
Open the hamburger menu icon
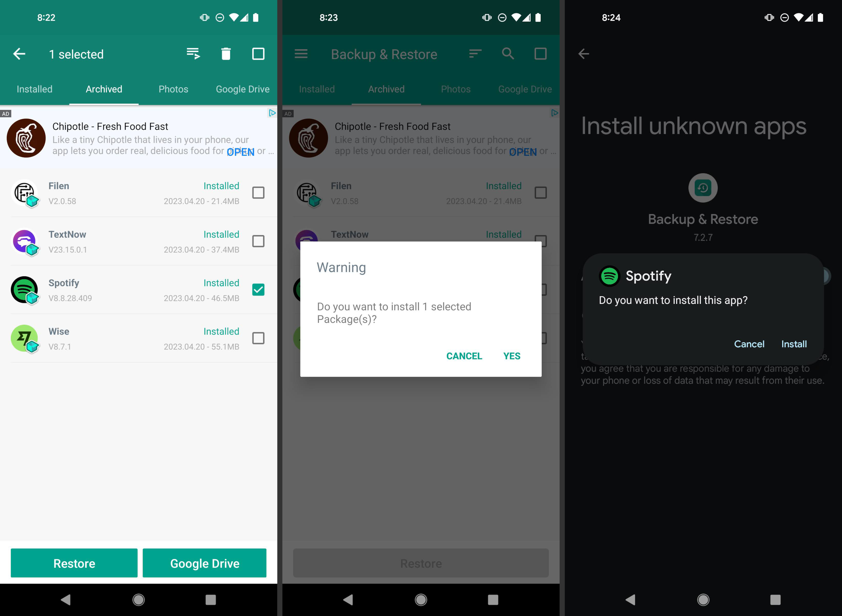click(x=301, y=54)
